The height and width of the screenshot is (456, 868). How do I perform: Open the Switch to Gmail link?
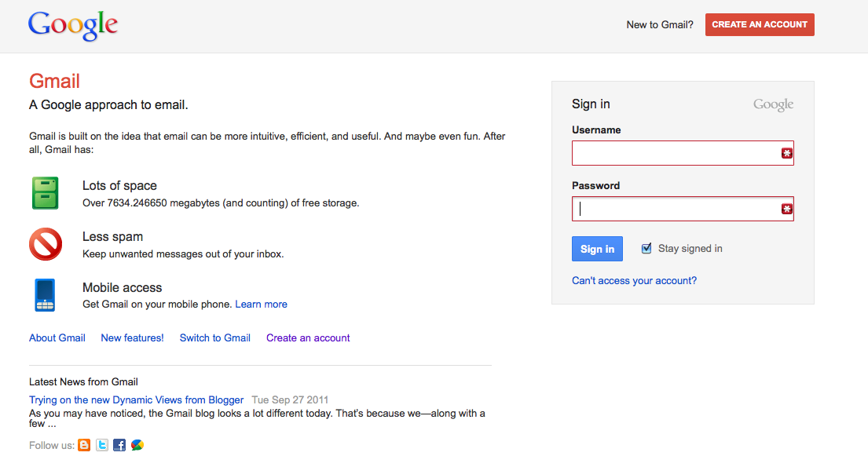[x=214, y=338]
